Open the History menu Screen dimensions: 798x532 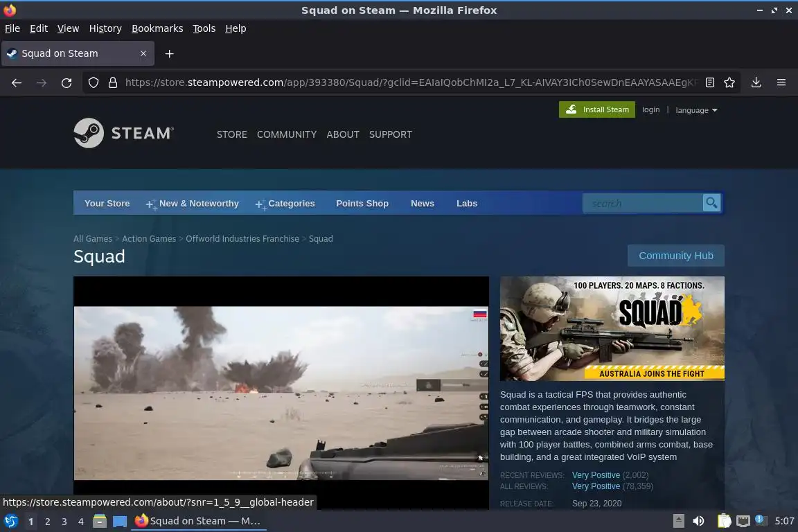pos(105,28)
